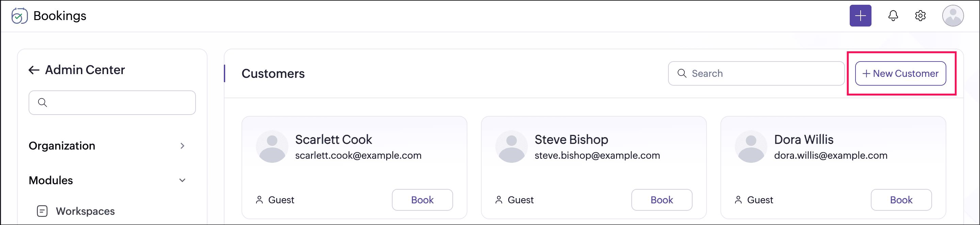Click Scarlett Cook's avatar picture

click(272, 147)
